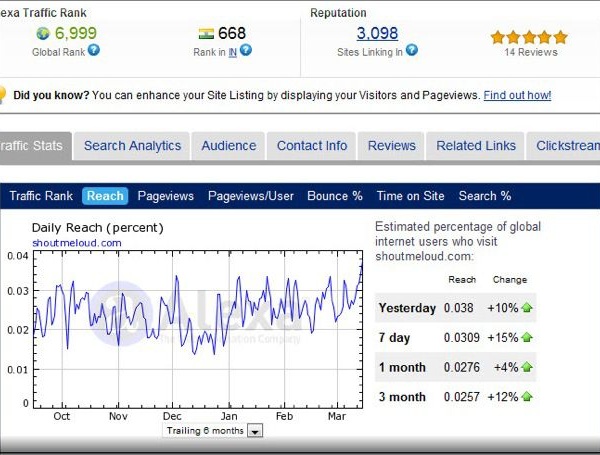Go to the Related Links tab
This screenshot has width=600, height=455.
click(x=476, y=146)
